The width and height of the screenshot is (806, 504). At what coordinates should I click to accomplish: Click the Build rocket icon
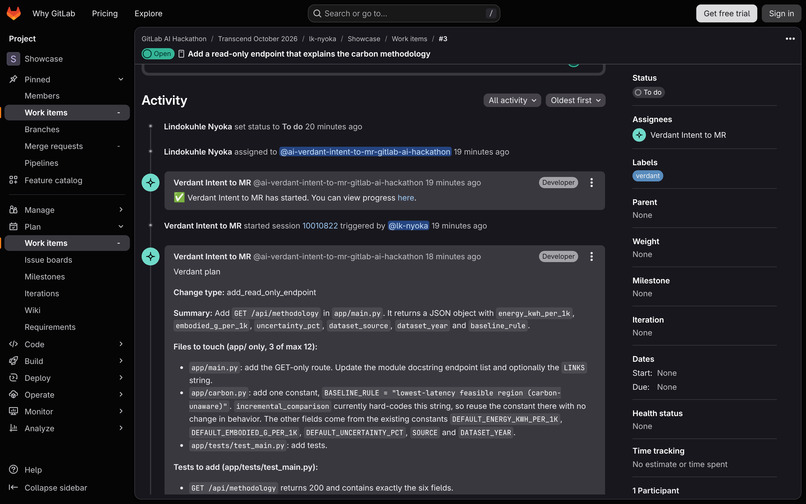[x=13, y=361]
